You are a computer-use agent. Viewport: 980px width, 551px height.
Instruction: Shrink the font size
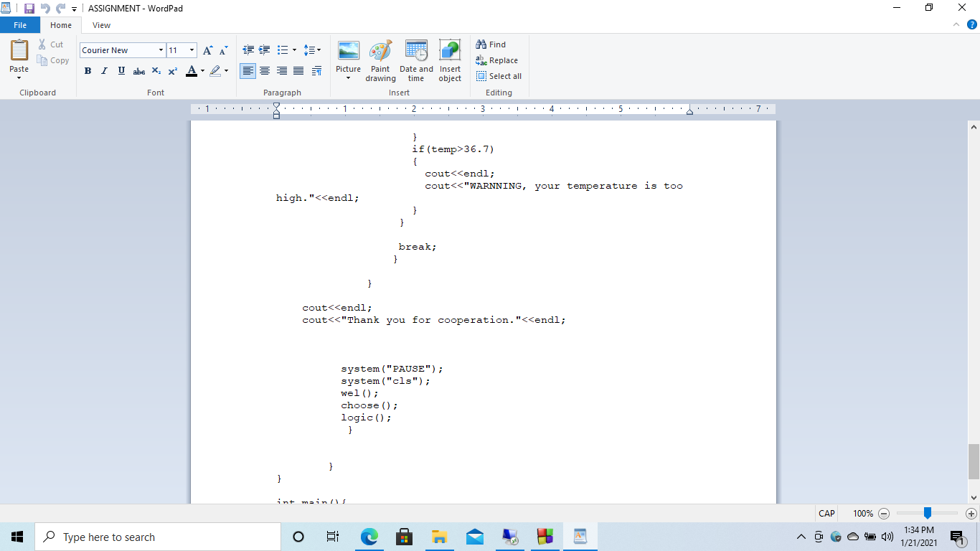click(223, 50)
